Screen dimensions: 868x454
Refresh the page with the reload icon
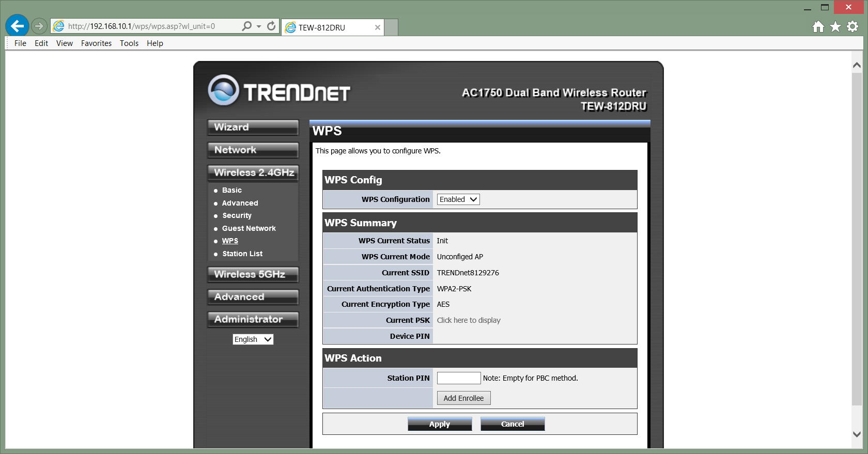pos(271,26)
